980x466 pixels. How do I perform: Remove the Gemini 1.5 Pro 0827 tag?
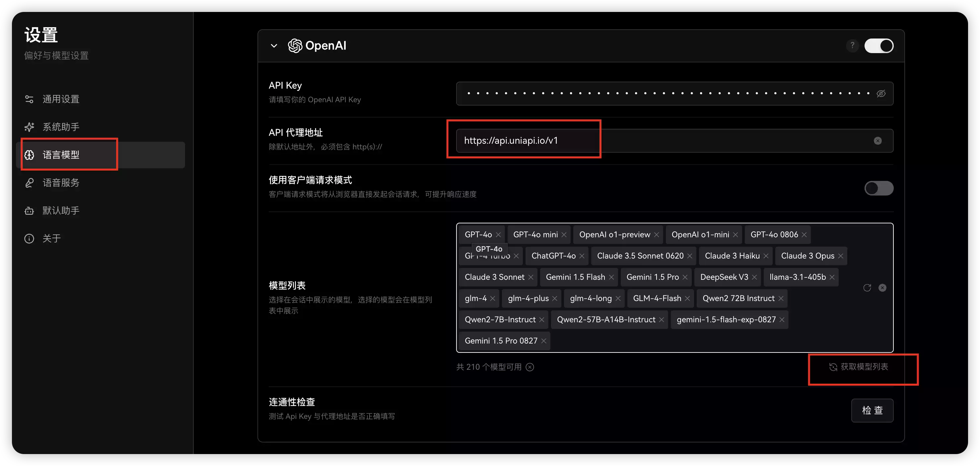[x=544, y=341]
